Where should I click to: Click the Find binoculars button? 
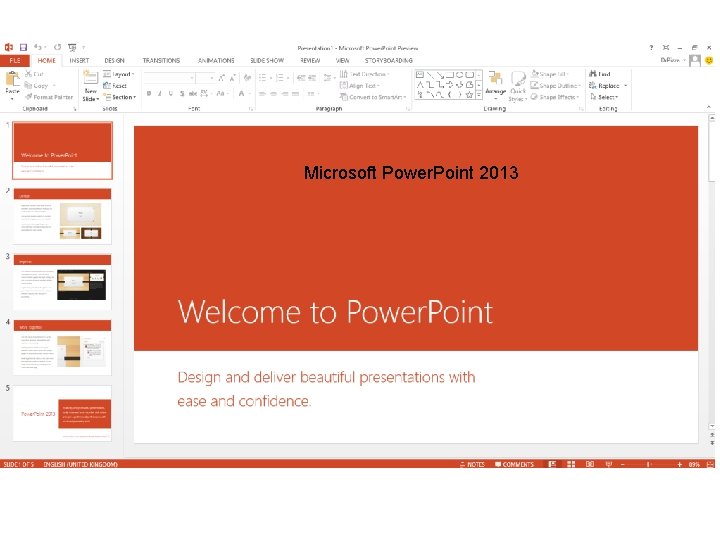click(x=600, y=74)
